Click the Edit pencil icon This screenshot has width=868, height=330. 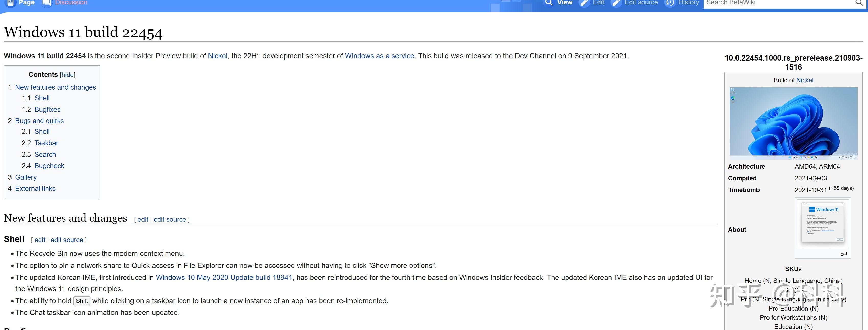pos(584,3)
